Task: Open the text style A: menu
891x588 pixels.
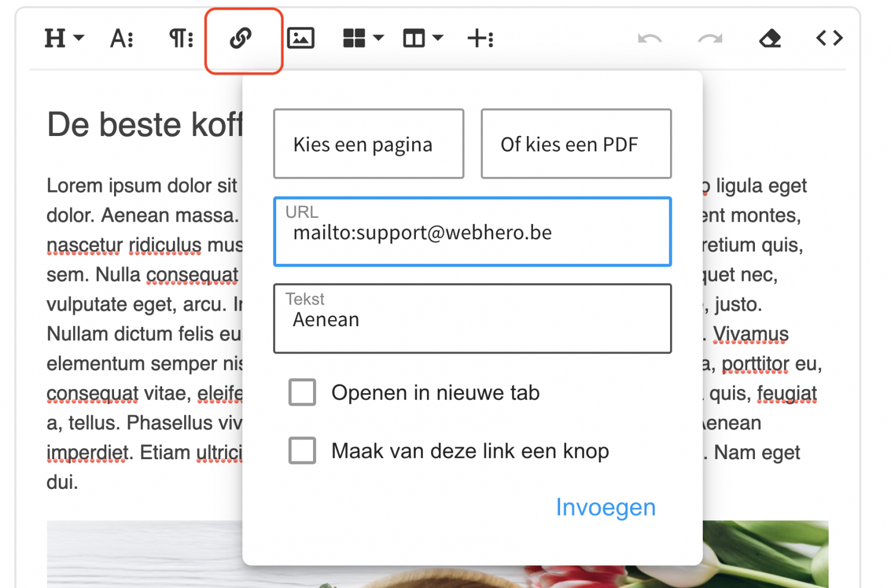Action: pos(122,39)
